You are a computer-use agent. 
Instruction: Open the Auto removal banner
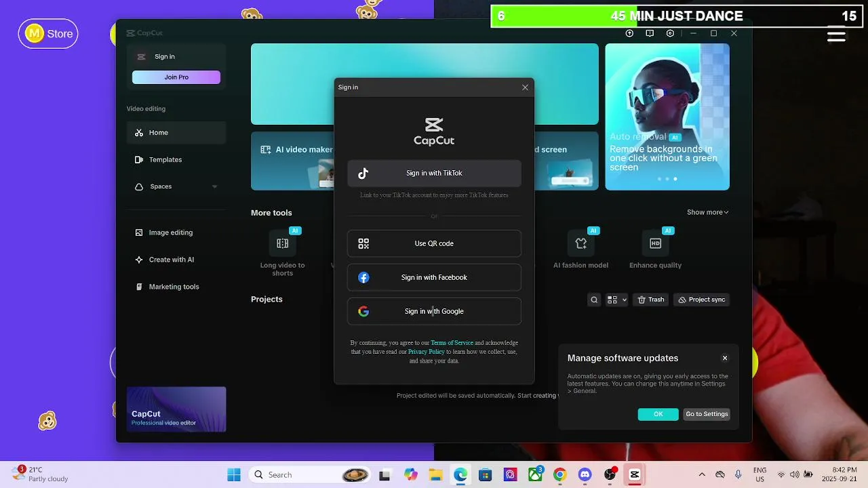click(667, 117)
